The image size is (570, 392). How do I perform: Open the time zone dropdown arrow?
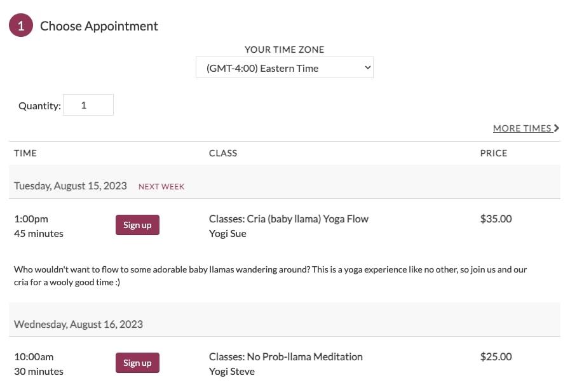[x=367, y=67]
